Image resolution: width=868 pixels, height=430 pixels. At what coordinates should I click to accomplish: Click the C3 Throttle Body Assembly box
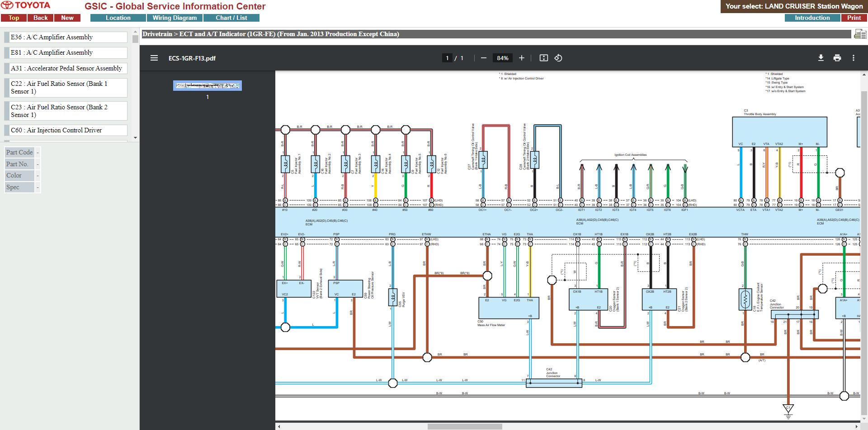coord(779,131)
